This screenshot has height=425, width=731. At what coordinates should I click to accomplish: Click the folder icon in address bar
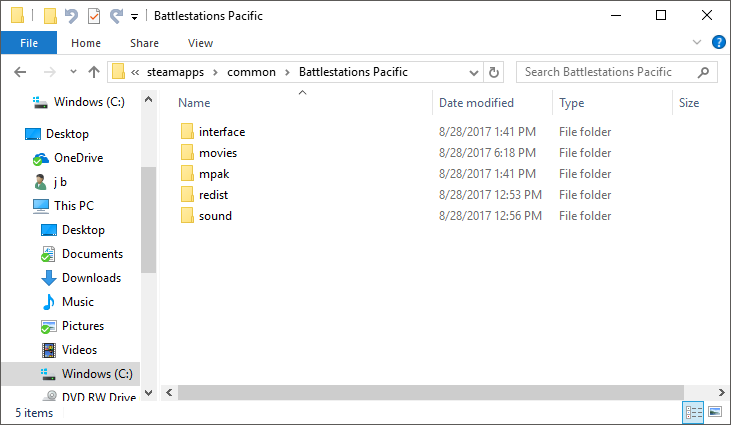click(118, 72)
